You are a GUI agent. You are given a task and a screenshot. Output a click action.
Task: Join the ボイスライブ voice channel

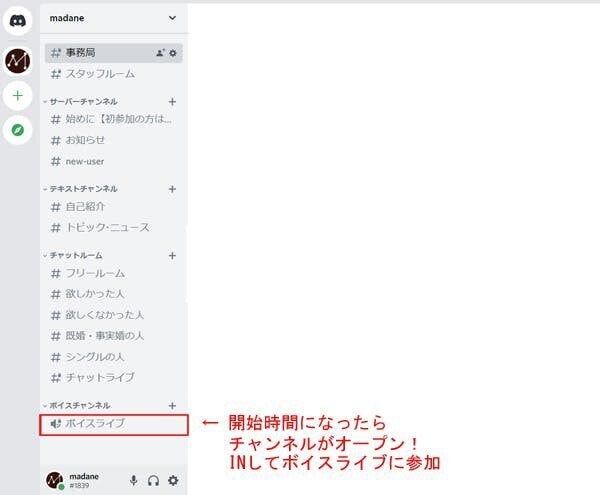coord(95,424)
